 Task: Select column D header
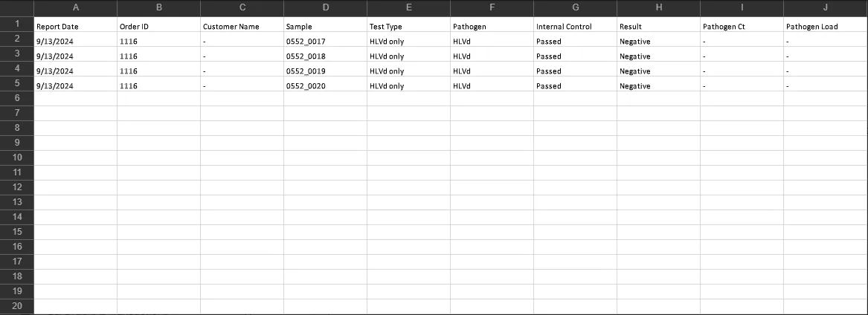[x=325, y=8]
